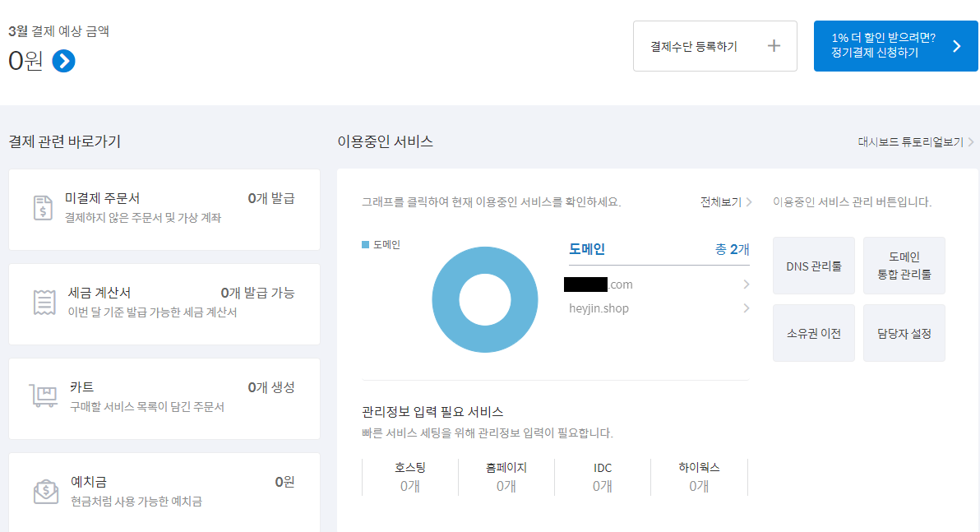Click the 미결제 주문서 document icon

[x=43, y=208]
